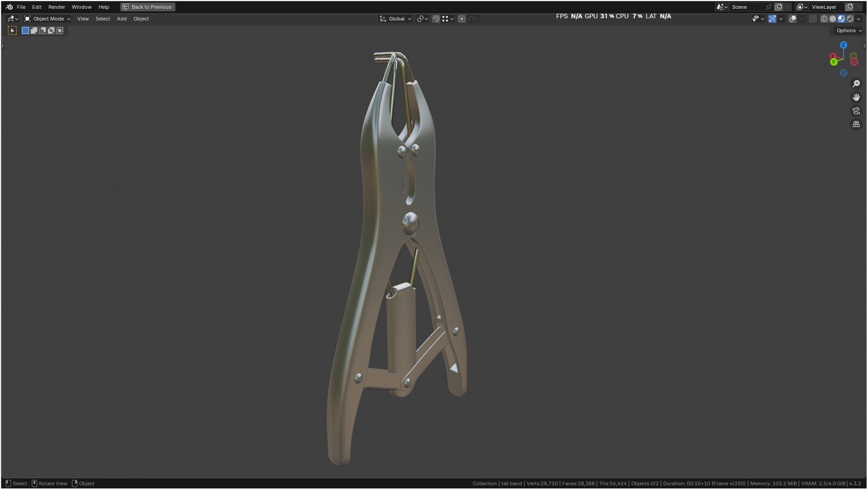Open the viewport Select menu
The width and height of the screenshot is (868, 490).
click(103, 19)
